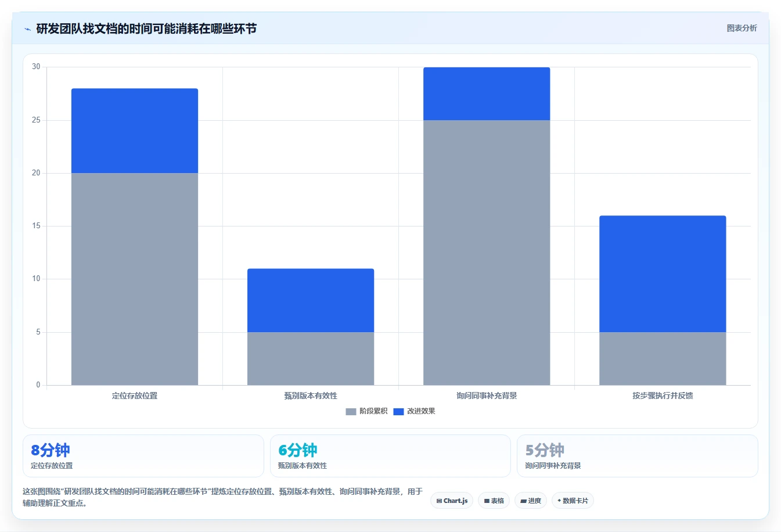This screenshot has width=781, height=532.
Task: Click the blue segment of the 询问同事补充背景 bar
Action: [x=487, y=94]
